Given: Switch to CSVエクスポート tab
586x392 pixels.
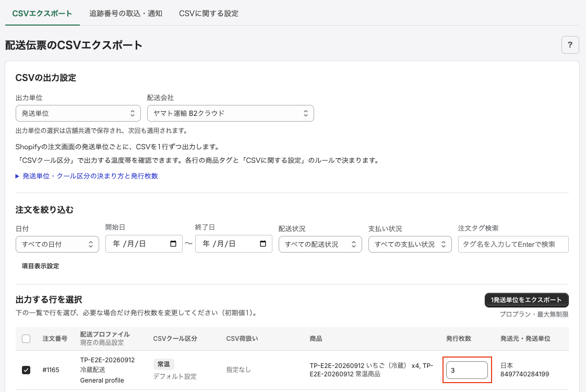Looking at the screenshot, I should (42, 14).
